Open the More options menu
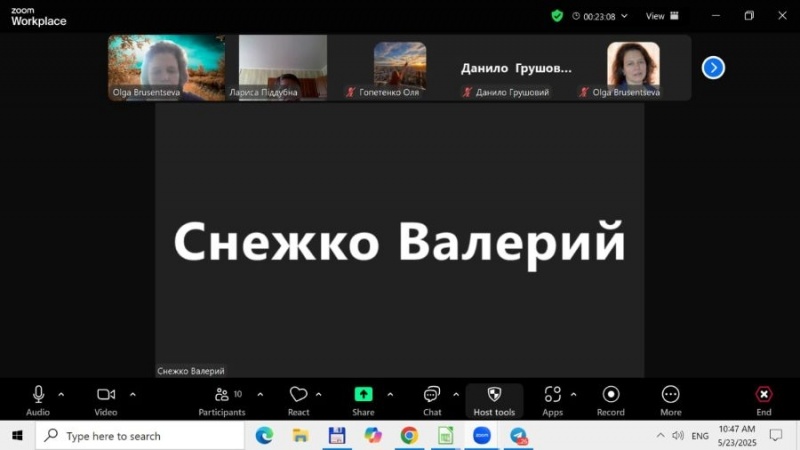The width and height of the screenshot is (800, 450). coord(671,400)
